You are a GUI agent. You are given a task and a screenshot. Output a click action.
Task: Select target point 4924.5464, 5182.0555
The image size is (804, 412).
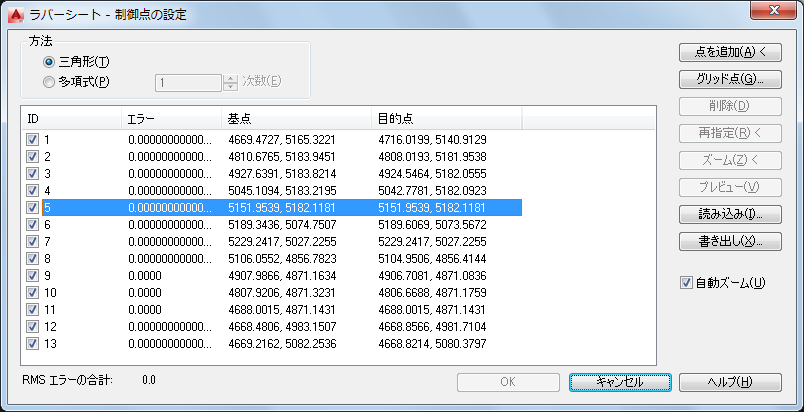pyautogui.click(x=432, y=173)
